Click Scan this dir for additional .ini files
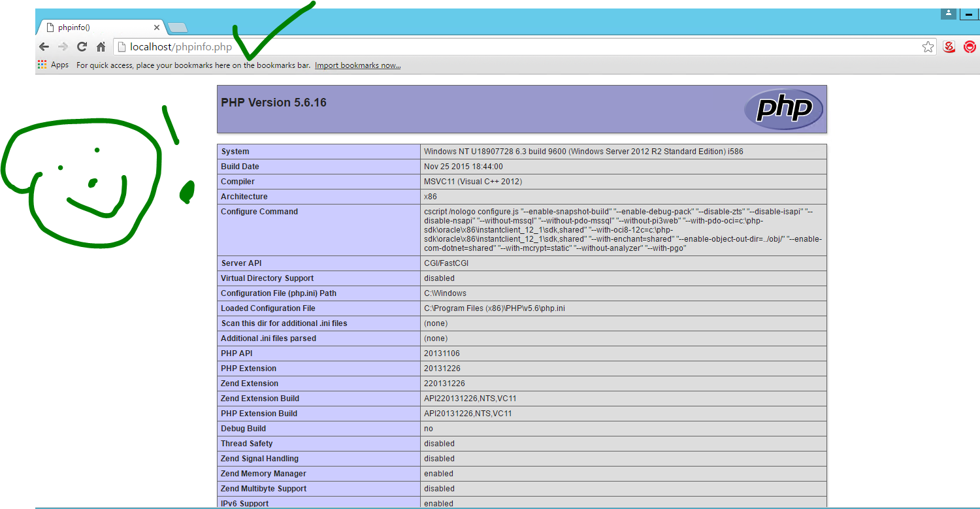The image size is (980, 509). (284, 323)
